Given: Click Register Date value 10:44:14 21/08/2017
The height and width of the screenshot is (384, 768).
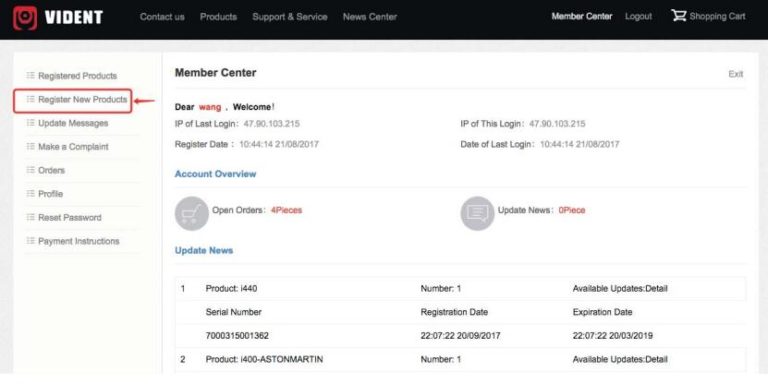Looking at the screenshot, I should click(x=279, y=144).
